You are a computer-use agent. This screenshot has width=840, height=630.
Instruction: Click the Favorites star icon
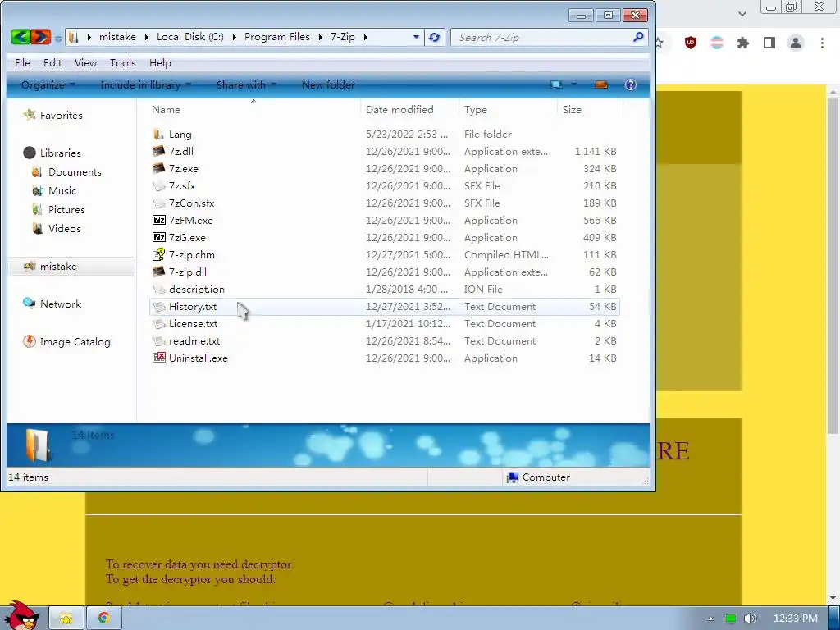point(30,115)
